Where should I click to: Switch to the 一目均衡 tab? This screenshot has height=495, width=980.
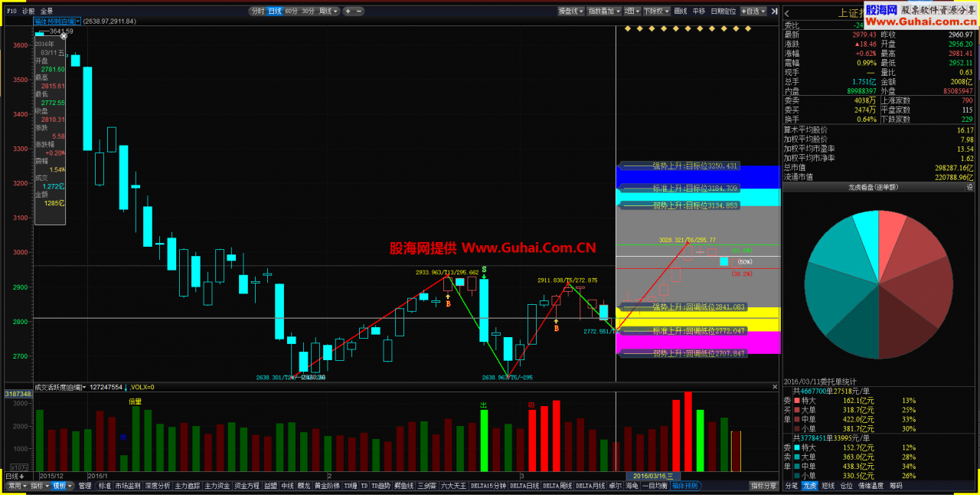(x=655, y=486)
